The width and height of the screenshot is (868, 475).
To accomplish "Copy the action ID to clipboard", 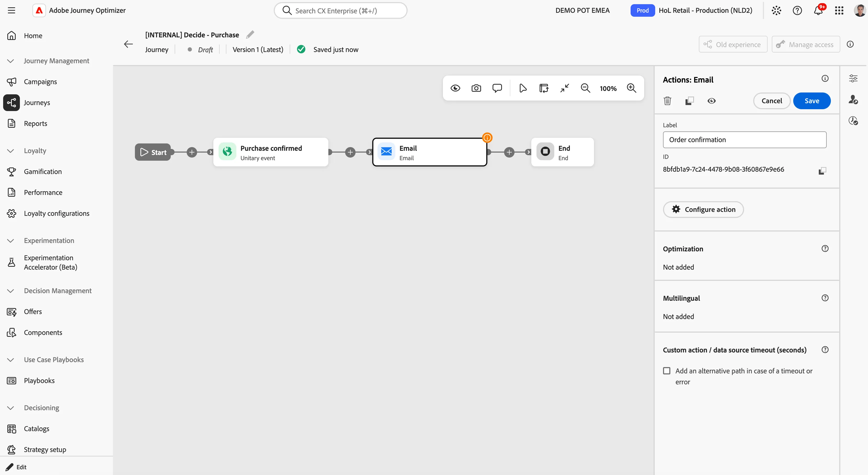I will coord(822,171).
